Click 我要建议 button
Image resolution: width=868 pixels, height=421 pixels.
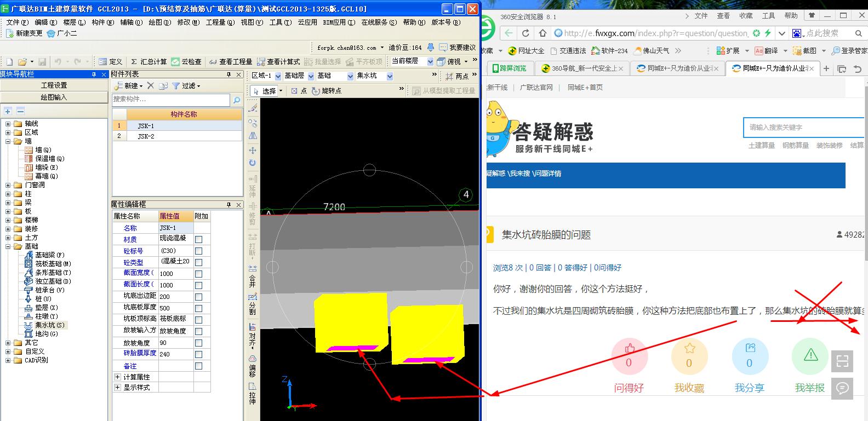click(458, 48)
